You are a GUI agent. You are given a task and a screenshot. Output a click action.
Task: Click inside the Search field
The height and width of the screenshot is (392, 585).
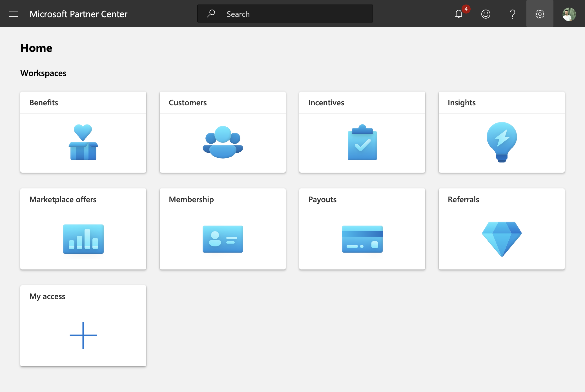(x=285, y=14)
